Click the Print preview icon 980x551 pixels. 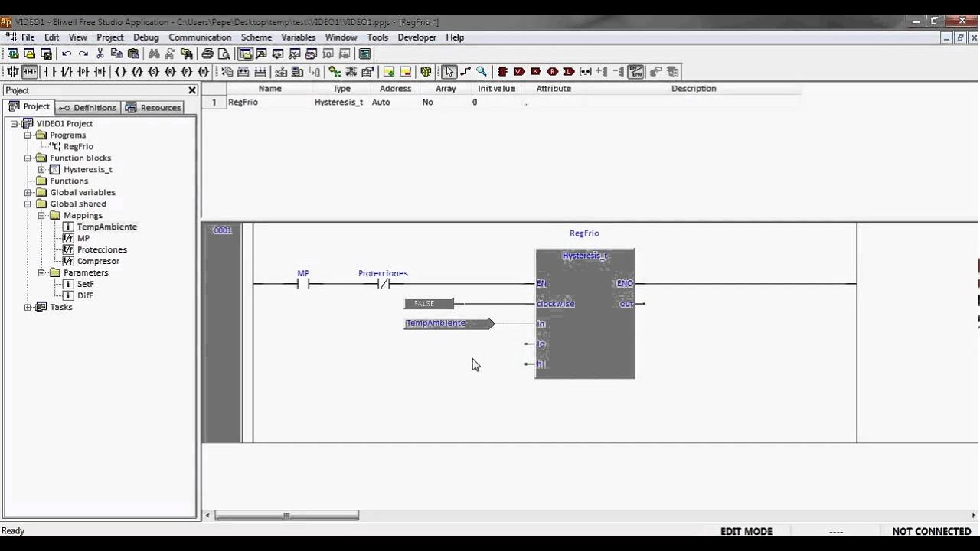tap(224, 54)
